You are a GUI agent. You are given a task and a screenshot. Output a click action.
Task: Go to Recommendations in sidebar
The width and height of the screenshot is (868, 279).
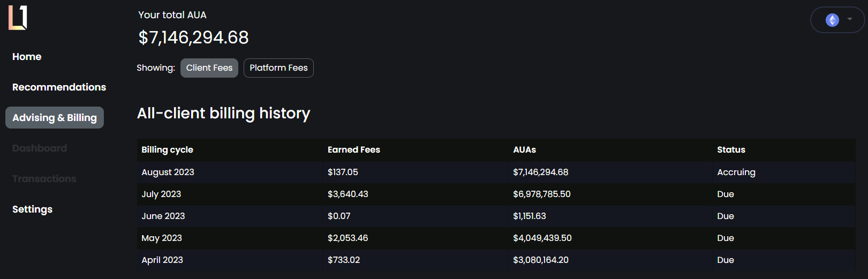point(59,87)
